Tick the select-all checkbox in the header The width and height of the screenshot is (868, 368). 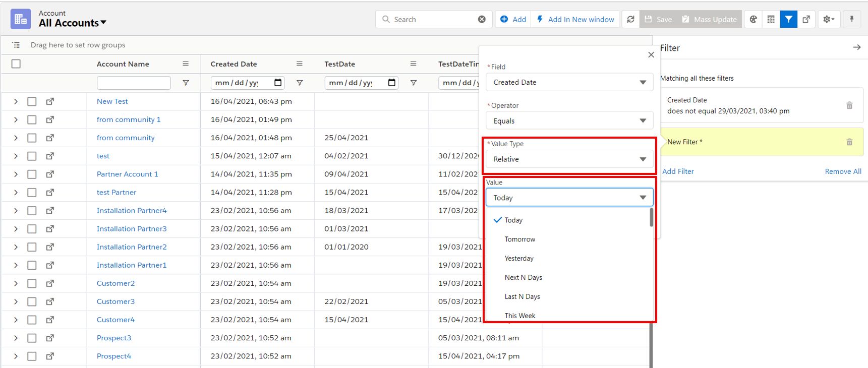click(16, 64)
